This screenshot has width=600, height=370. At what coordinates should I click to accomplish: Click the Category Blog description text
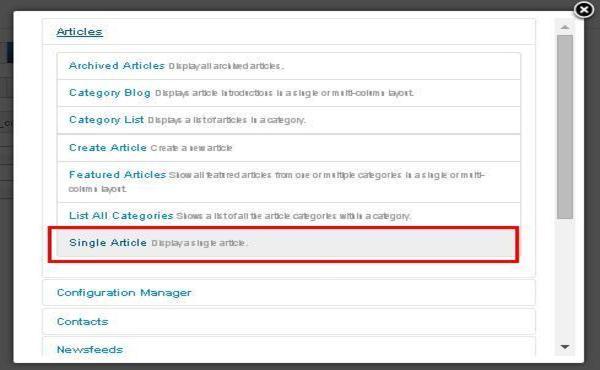coord(284,93)
